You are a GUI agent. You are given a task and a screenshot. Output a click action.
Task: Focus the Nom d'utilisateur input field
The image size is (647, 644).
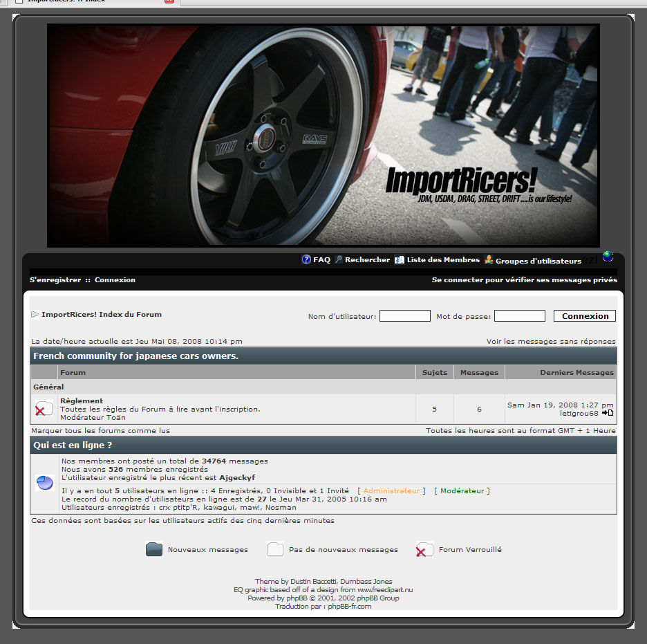(x=404, y=316)
